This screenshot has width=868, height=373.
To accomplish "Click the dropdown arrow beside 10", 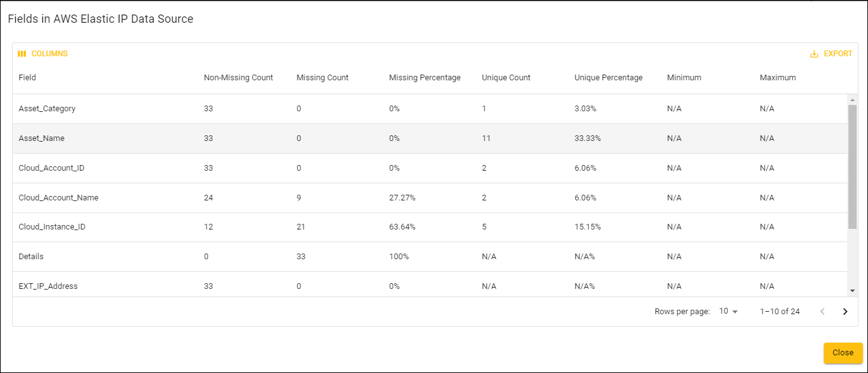I will coord(735,311).
